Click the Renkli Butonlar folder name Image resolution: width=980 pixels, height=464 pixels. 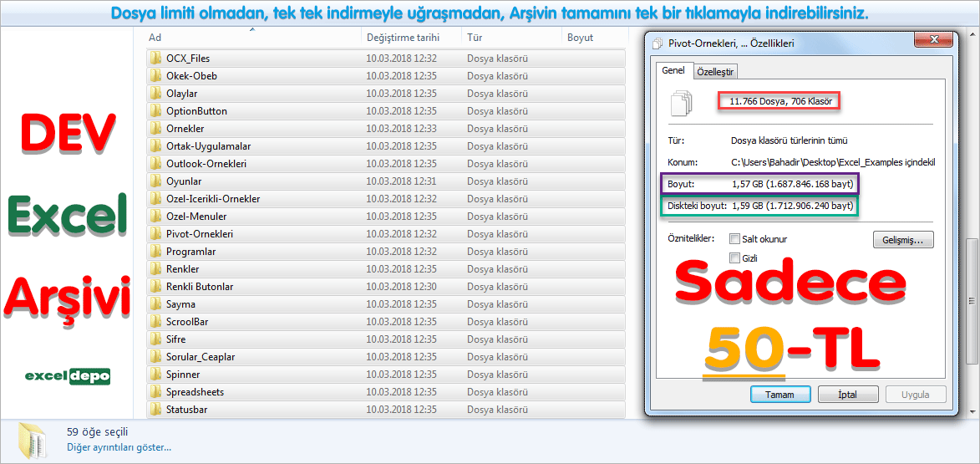(x=200, y=287)
